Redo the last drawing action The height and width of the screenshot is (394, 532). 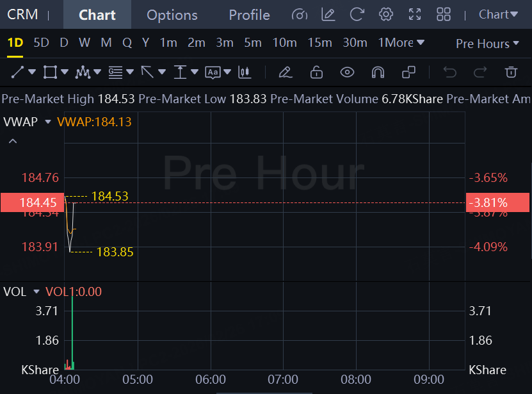tap(480, 72)
